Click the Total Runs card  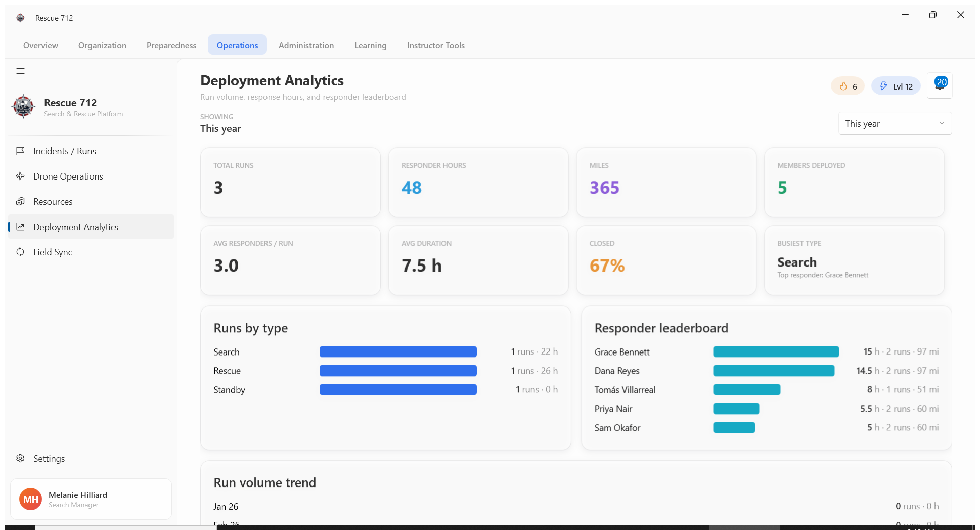tap(290, 182)
